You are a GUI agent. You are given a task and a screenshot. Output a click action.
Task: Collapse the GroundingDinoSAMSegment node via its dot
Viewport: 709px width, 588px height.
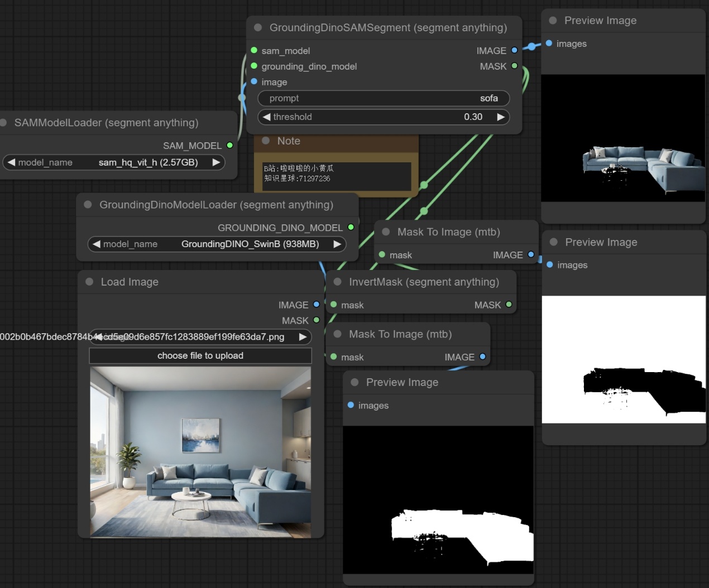(258, 27)
